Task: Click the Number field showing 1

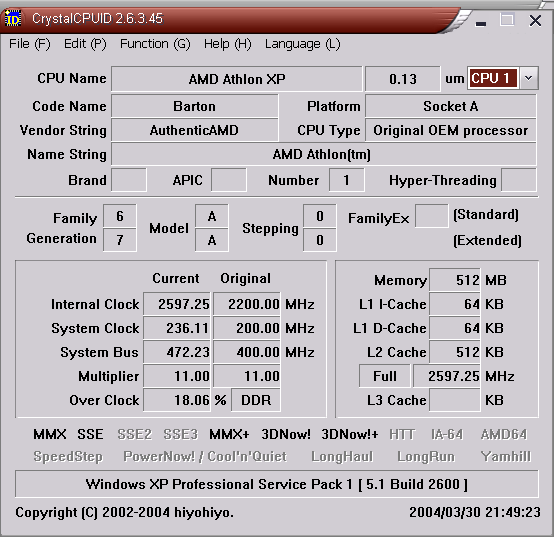Action: coord(346,180)
